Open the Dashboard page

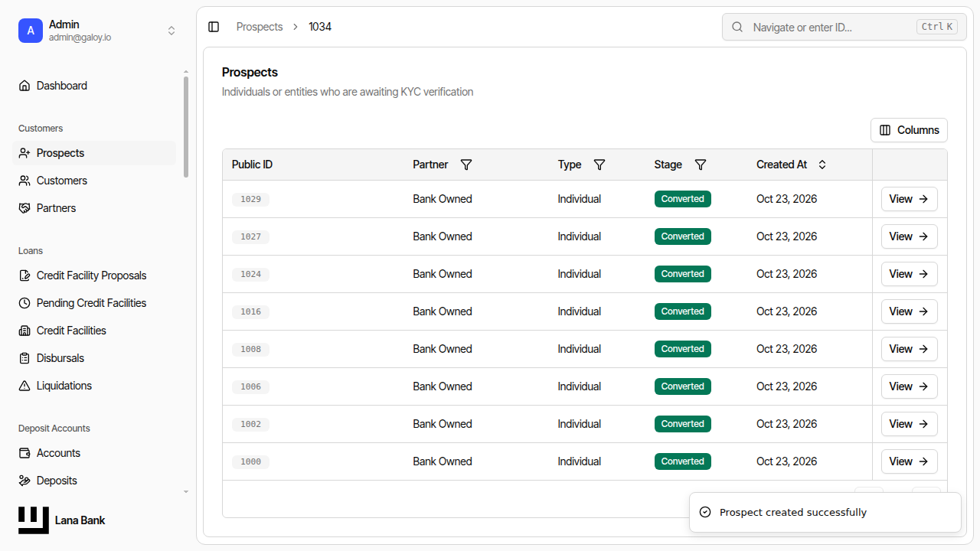[x=94, y=86]
